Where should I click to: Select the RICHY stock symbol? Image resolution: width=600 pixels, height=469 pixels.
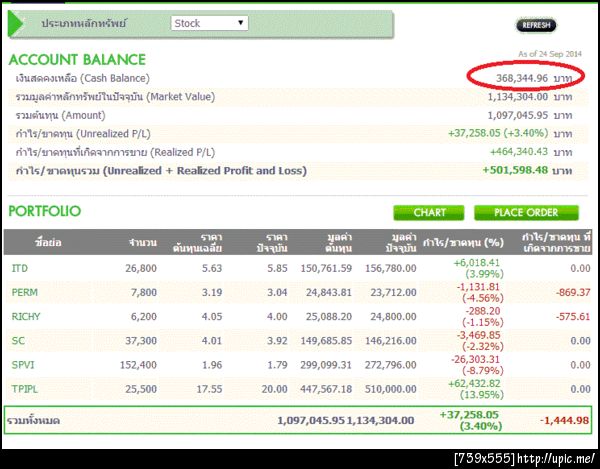point(26,316)
